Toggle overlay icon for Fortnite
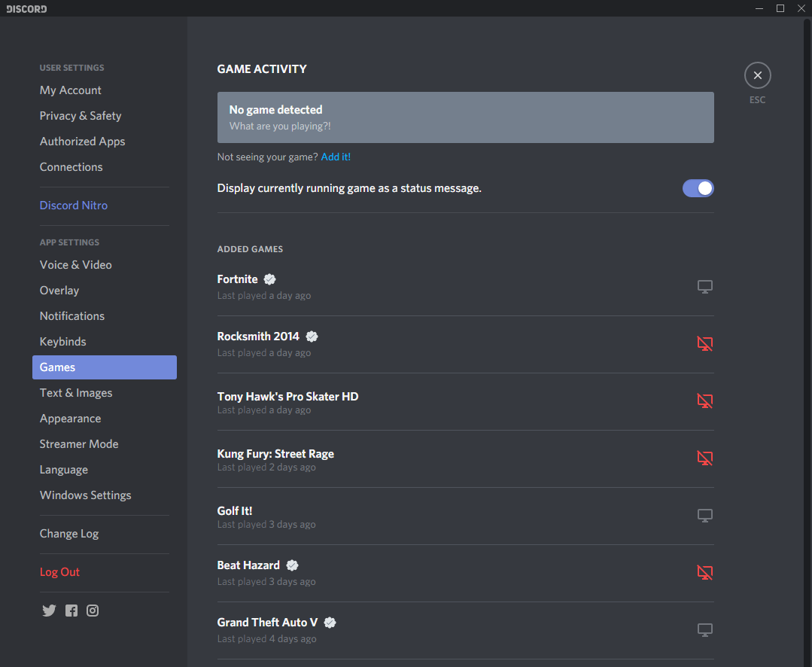This screenshot has height=667, width=812. click(x=704, y=287)
